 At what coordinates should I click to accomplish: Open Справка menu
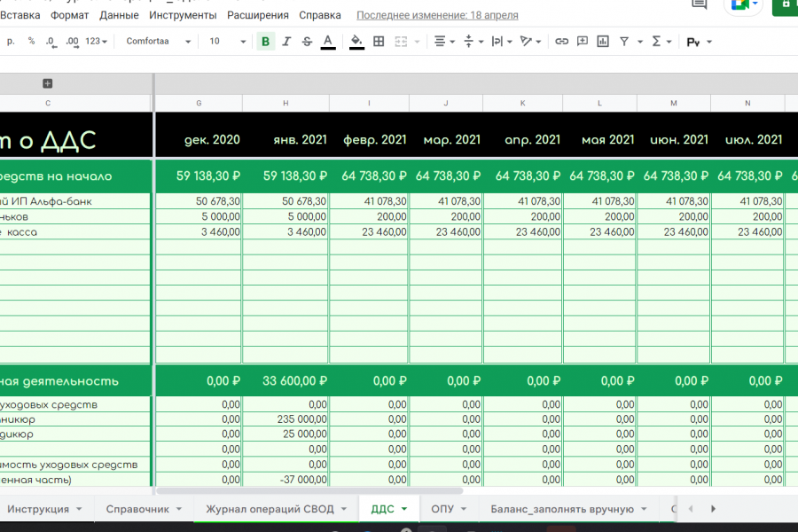tap(319, 15)
